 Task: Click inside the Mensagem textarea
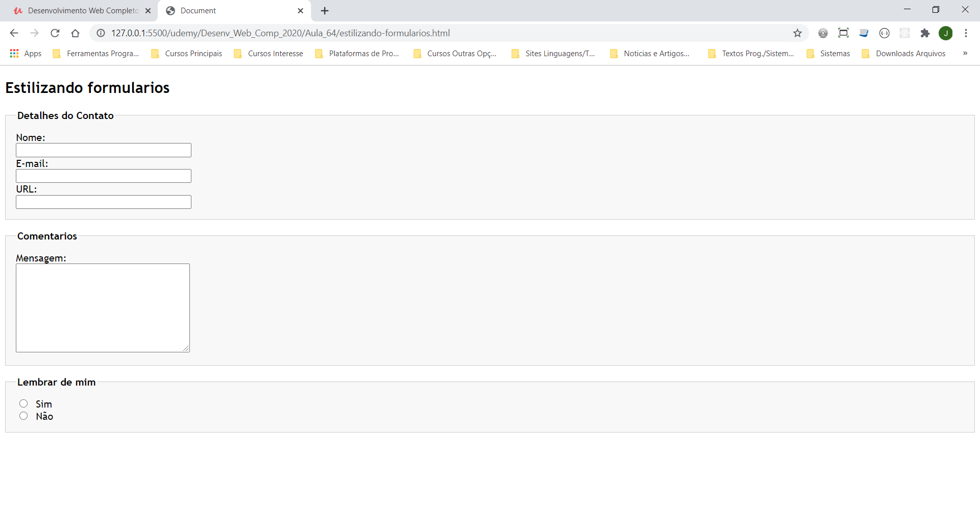point(103,308)
